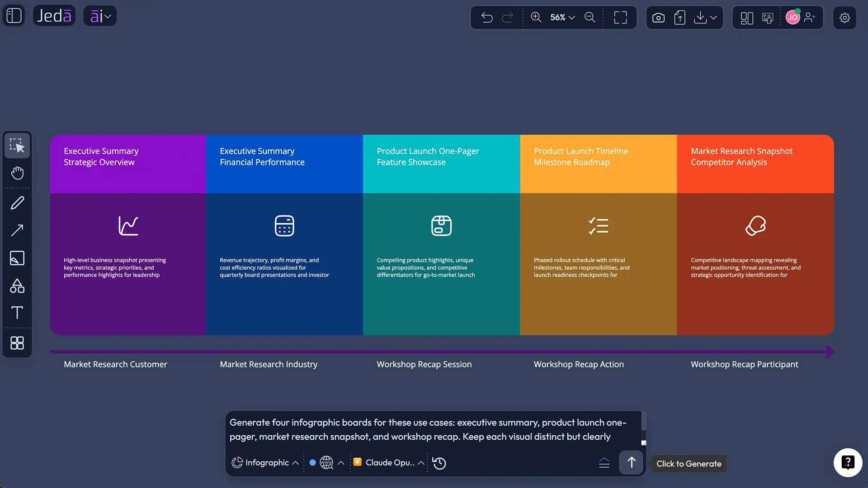Open the shapes tool

click(x=17, y=286)
